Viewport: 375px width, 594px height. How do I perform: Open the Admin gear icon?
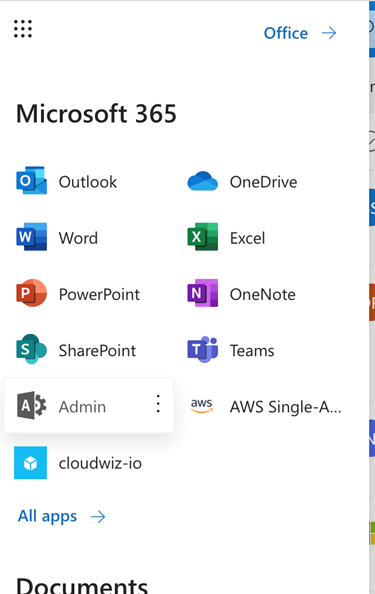point(31,406)
